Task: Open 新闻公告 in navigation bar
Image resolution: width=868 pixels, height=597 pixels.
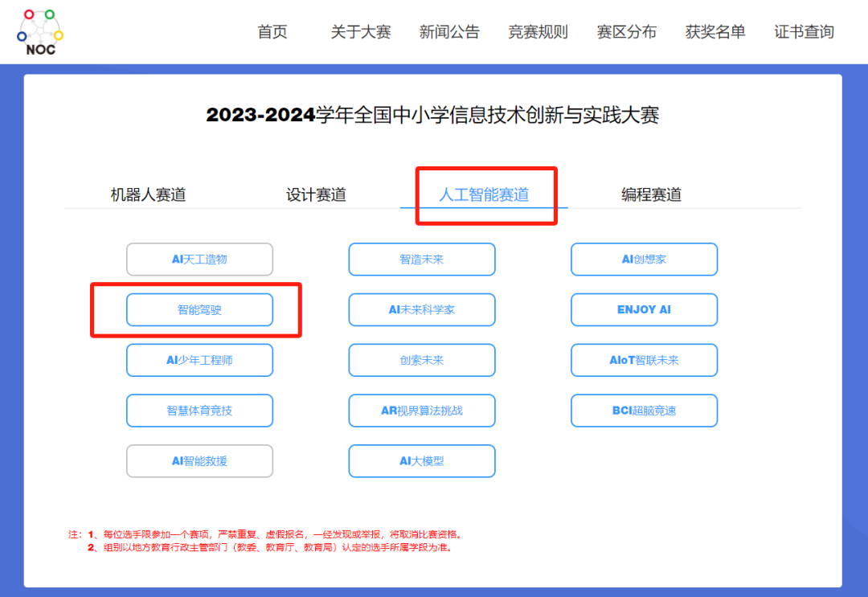Action: [449, 32]
